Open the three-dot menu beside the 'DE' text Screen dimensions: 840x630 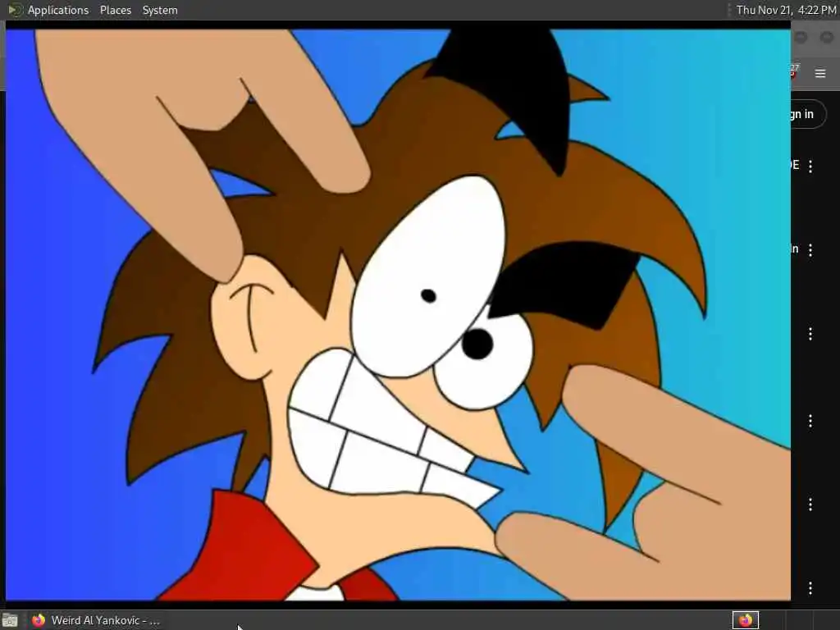810,166
